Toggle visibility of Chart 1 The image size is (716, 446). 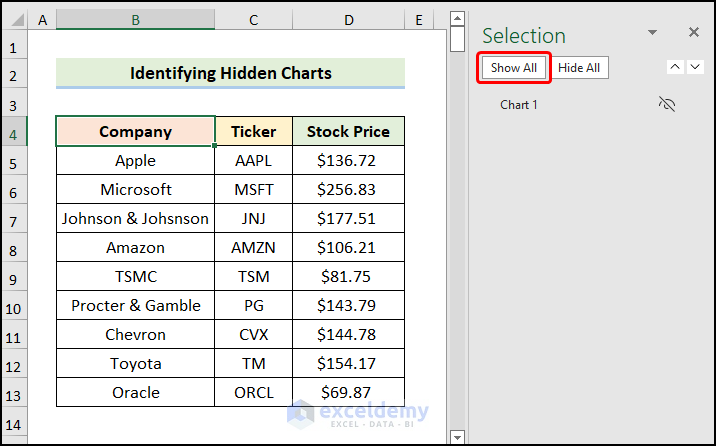[x=667, y=105]
